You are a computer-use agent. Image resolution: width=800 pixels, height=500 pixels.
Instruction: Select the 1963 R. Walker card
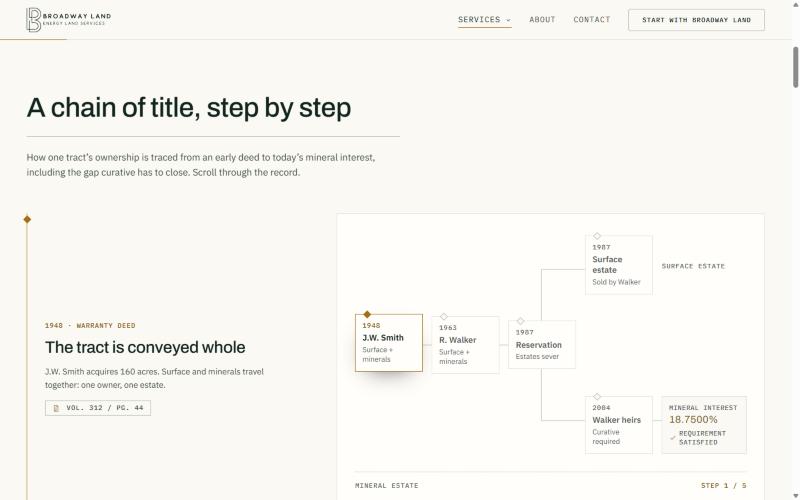point(465,345)
